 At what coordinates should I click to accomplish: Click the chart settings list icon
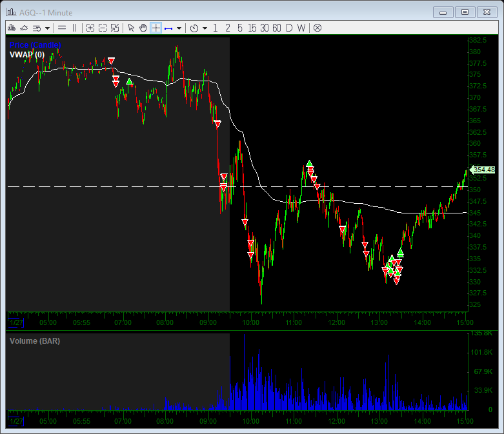[37, 28]
